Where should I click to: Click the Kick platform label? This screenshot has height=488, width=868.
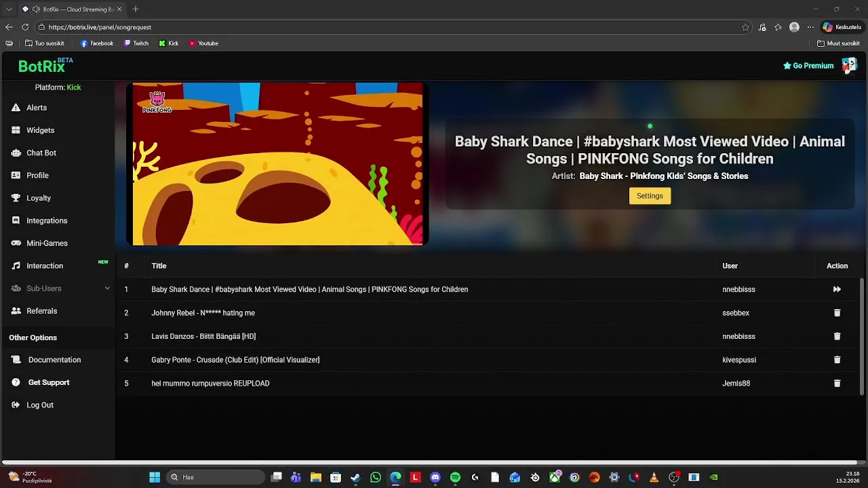pos(73,87)
